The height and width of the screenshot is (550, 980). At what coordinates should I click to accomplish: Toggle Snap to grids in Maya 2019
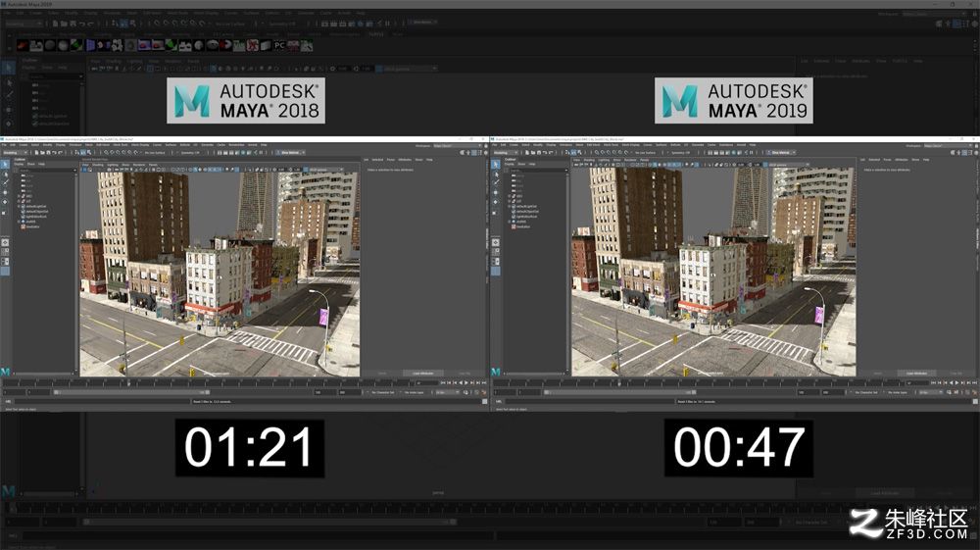(597, 153)
